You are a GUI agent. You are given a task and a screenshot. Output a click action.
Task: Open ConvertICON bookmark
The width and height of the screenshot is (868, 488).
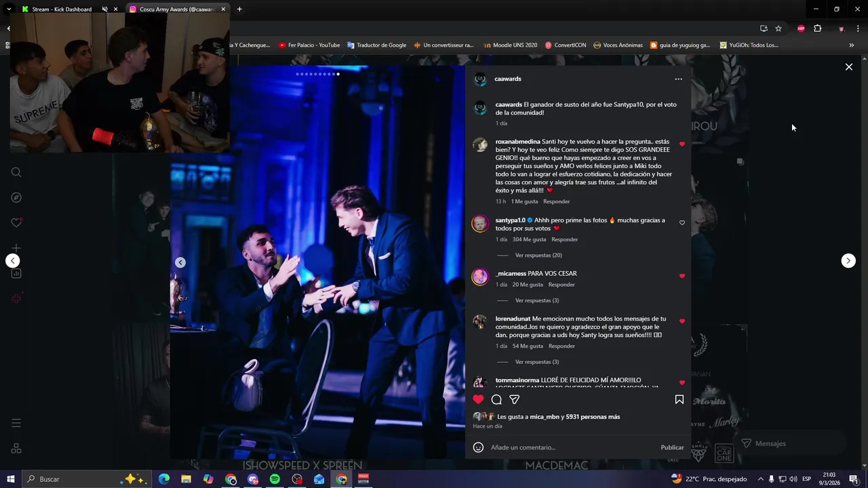(x=566, y=45)
